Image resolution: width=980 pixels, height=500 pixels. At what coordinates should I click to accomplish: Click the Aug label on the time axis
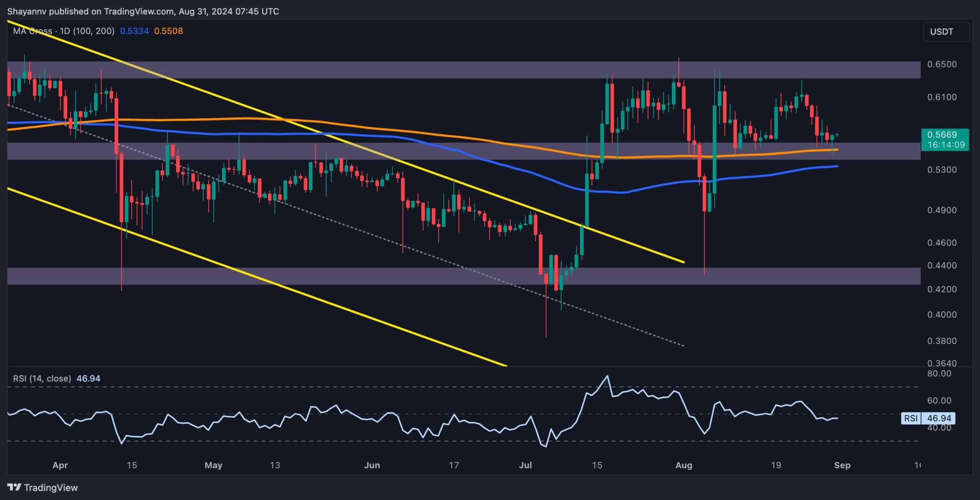click(x=684, y=465)
